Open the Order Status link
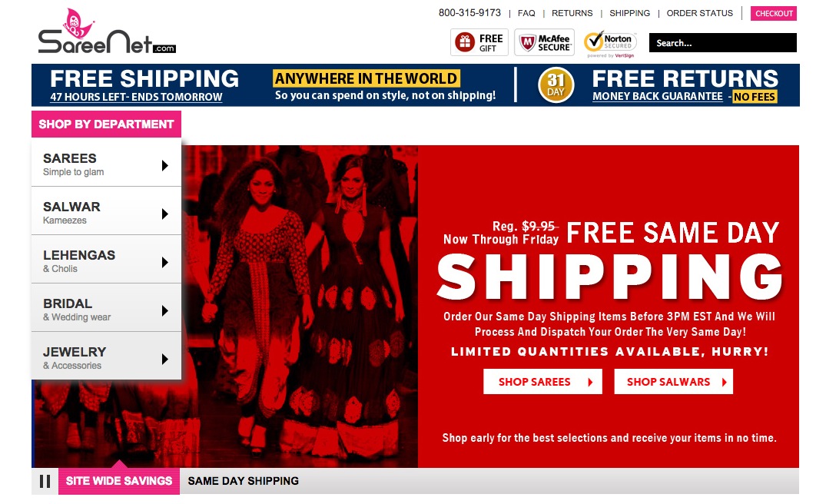The image size is (826, 504). click(x=699, y=13)
